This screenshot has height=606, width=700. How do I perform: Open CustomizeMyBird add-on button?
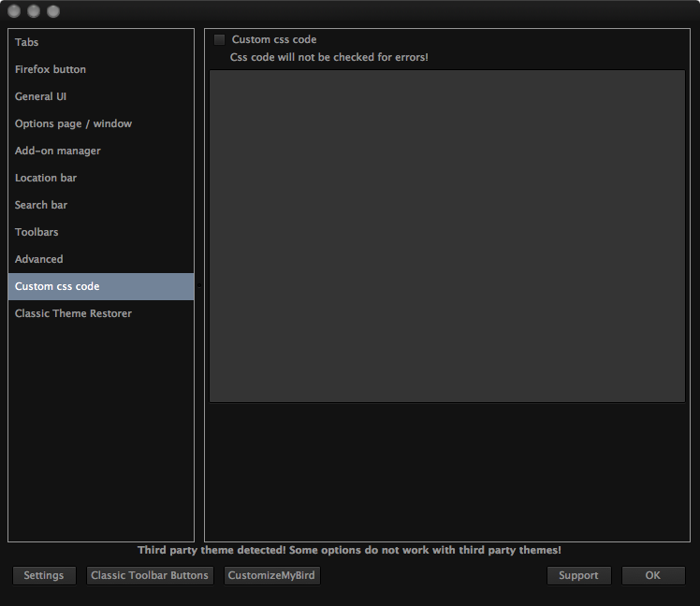click(x=271, y=576)
